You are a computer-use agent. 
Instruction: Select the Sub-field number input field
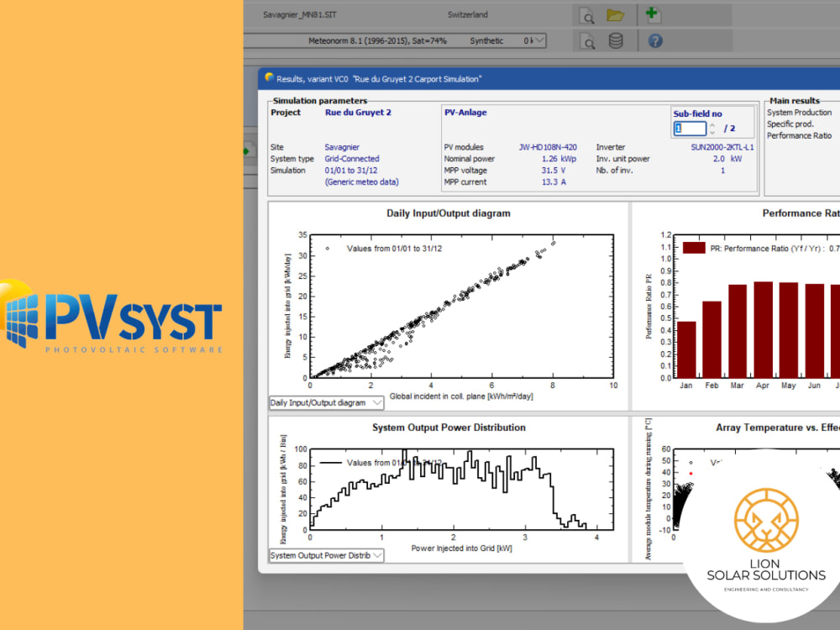click(689, 128)
